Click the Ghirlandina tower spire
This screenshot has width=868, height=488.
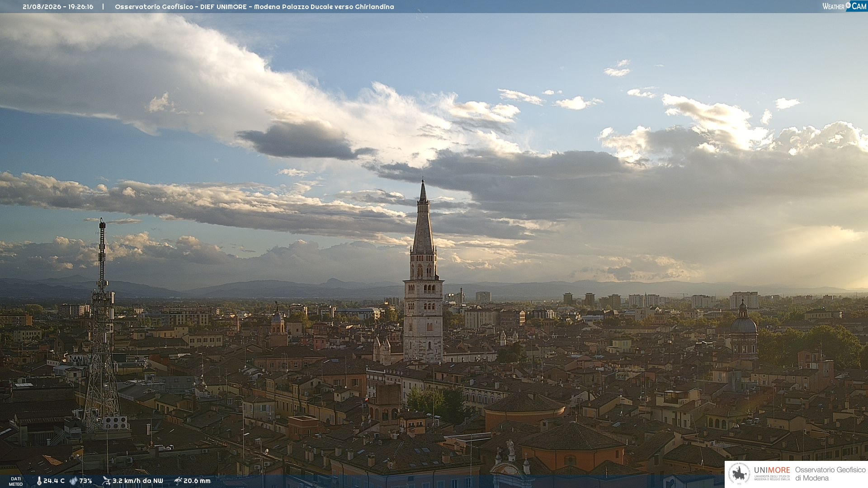coord(423,217)
